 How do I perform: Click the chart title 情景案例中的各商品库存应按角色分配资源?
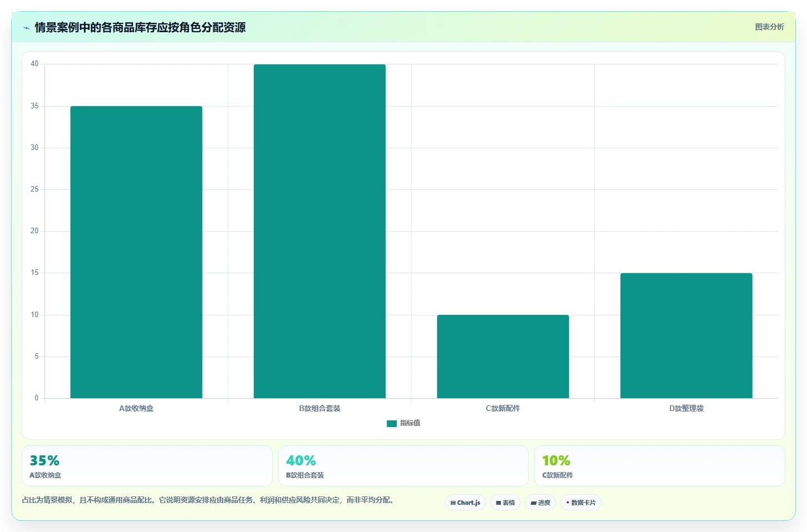140,28
